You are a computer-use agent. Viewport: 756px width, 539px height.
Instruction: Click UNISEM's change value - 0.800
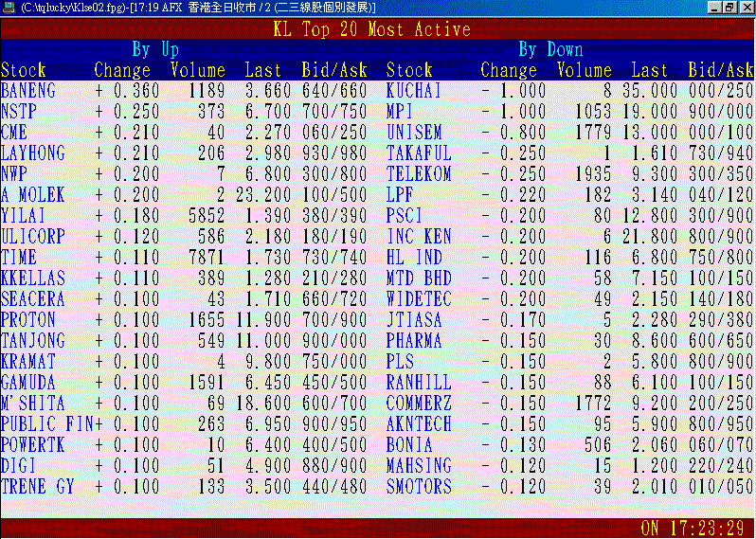513,132
